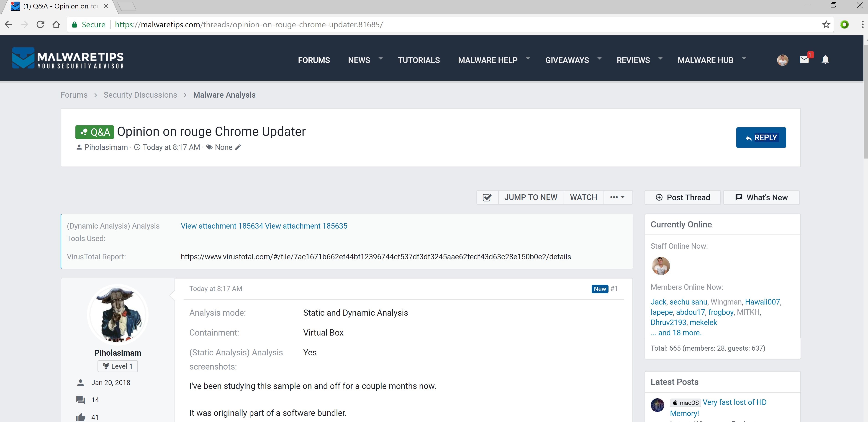Click the alerts bell icon
The width and height of the screenshot is (868, 422).
[x=825, y=60]
